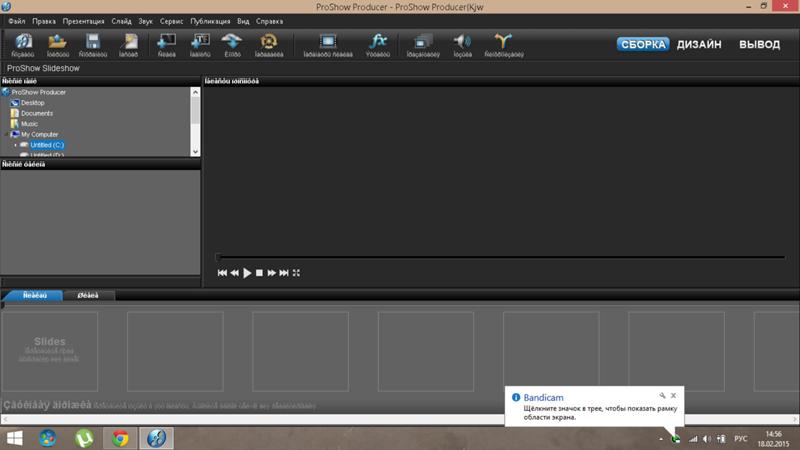800x450 pixels.
Task: Open the Правка menu
Action: [44, 21]
